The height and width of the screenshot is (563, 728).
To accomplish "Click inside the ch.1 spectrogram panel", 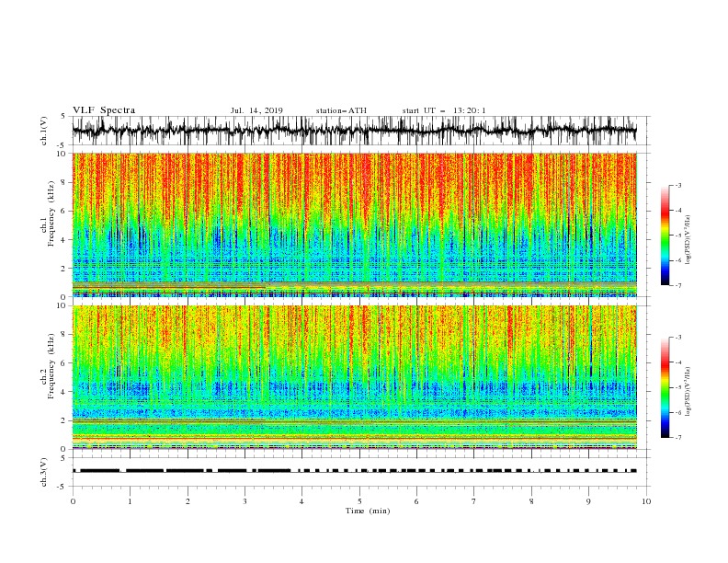I will [x=354, y=224].
